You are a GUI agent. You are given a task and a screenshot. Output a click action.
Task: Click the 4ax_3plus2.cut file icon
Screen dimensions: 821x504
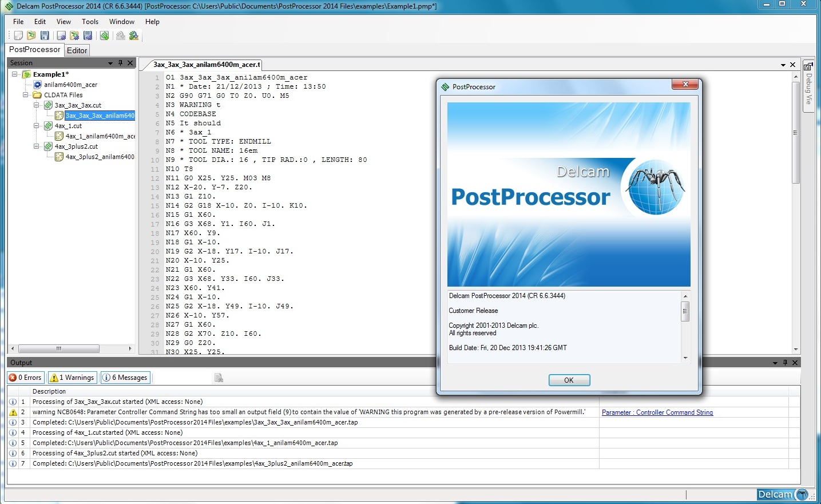click(49, 146)
